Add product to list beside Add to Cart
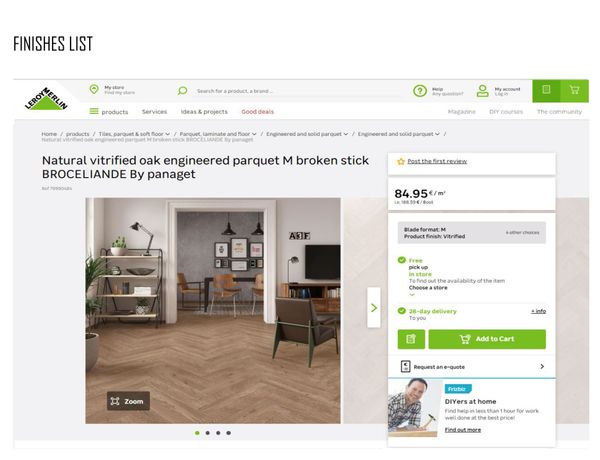Viewport: 600px width, 460px height. 411,339
